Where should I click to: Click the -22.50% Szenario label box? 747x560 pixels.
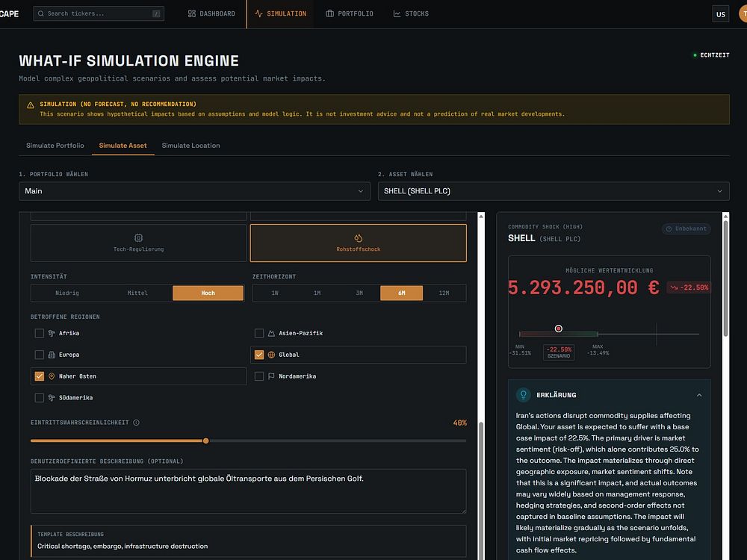click(x=559, y=352)
